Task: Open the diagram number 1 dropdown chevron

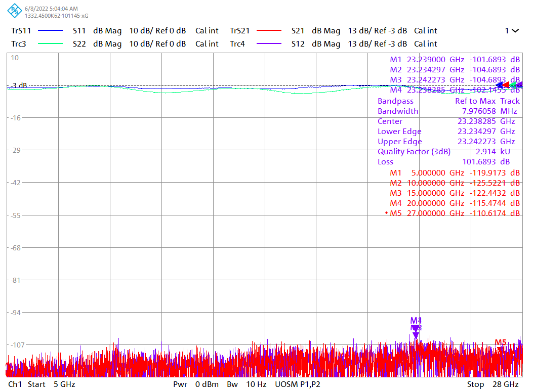Action: point(515,31)
